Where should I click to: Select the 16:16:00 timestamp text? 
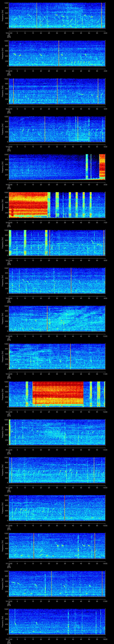pos(9,601)
